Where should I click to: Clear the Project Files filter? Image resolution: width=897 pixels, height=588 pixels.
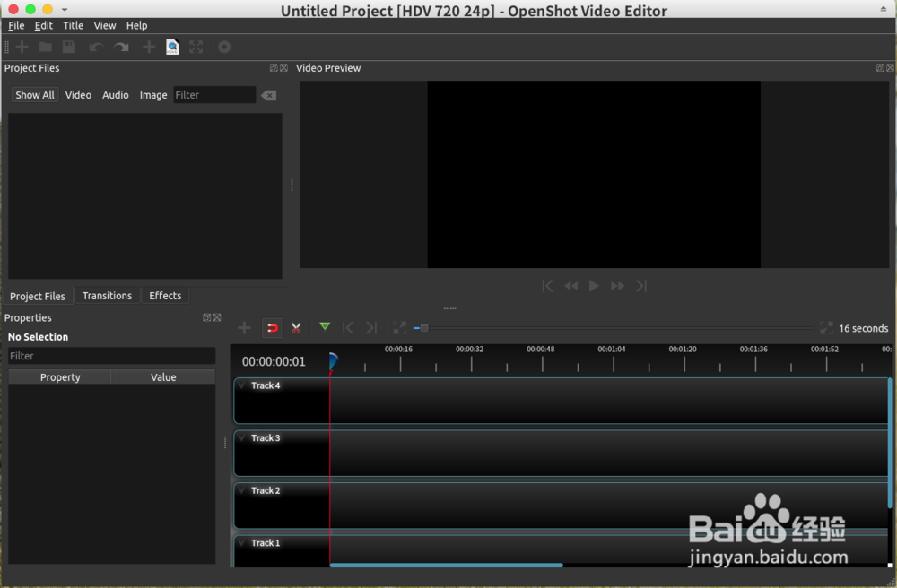(268, 95)
